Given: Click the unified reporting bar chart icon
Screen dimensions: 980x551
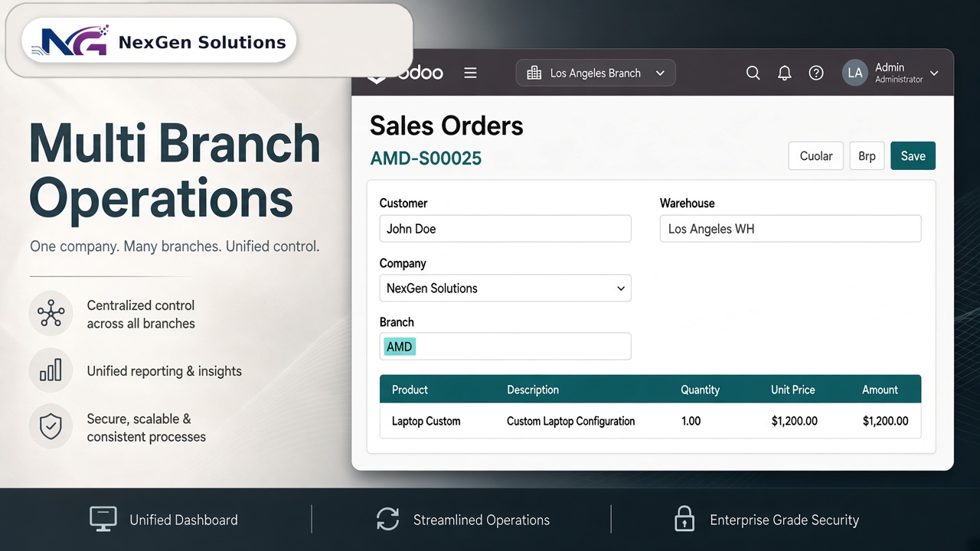Looking at the screenshot, I should coord(51,371).
